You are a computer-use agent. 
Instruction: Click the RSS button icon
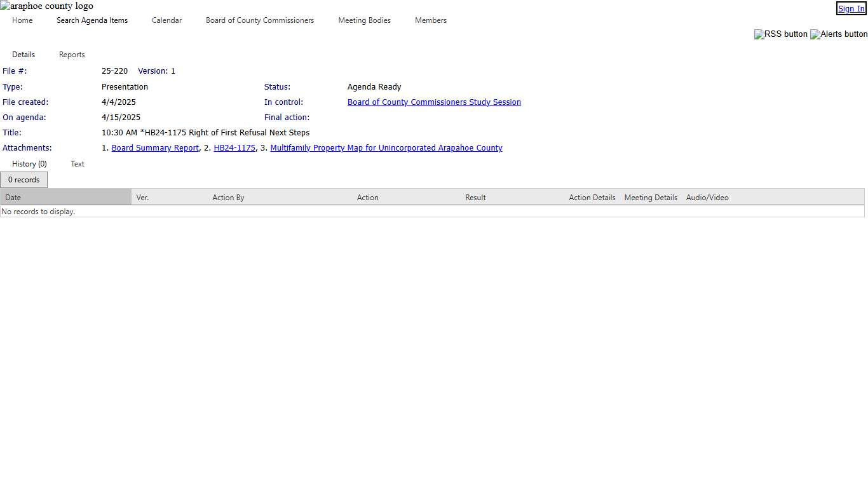[780, 34]
